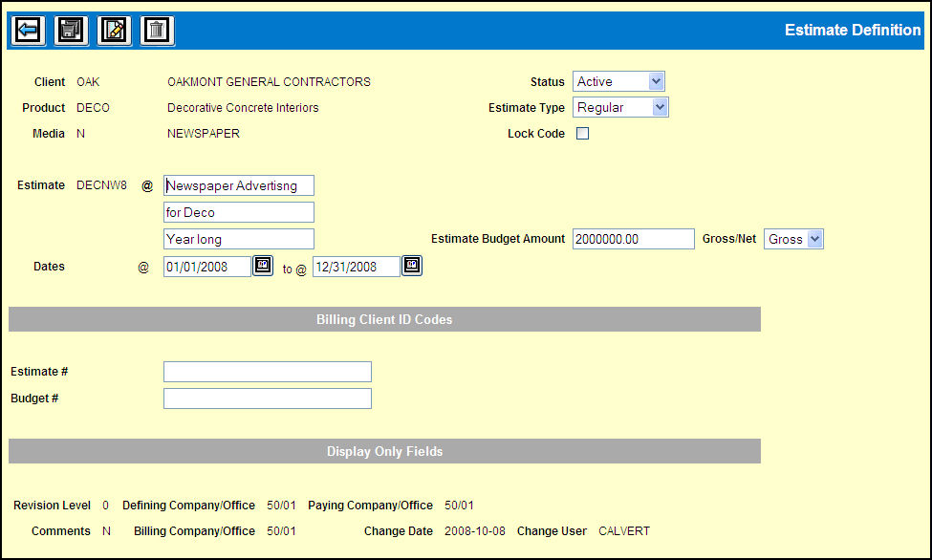
Task: Click the back arrow toolbar icon
Action: coord(28,30)
